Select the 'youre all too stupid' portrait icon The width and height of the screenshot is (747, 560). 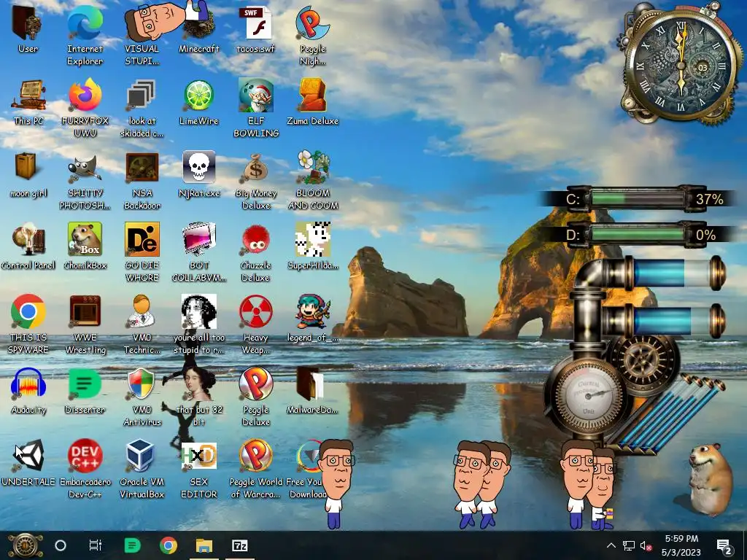pyautogui.click(x=198, y=324)
